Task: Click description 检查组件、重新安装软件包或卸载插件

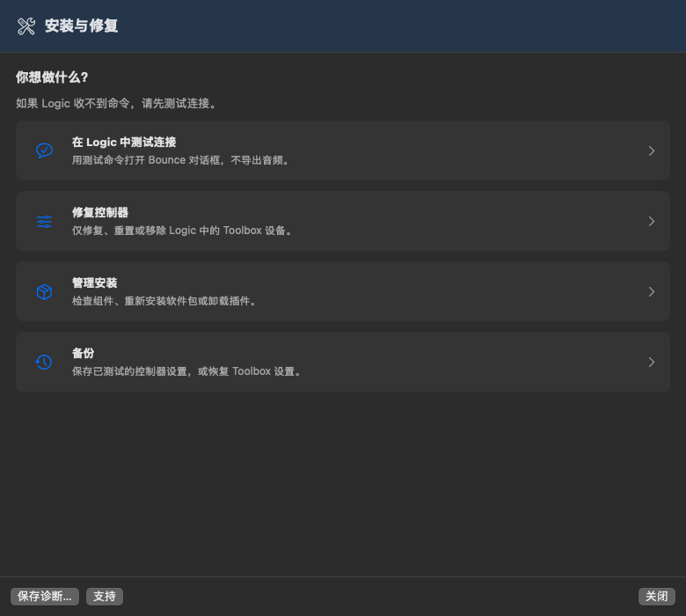Action: pos(164,301)
